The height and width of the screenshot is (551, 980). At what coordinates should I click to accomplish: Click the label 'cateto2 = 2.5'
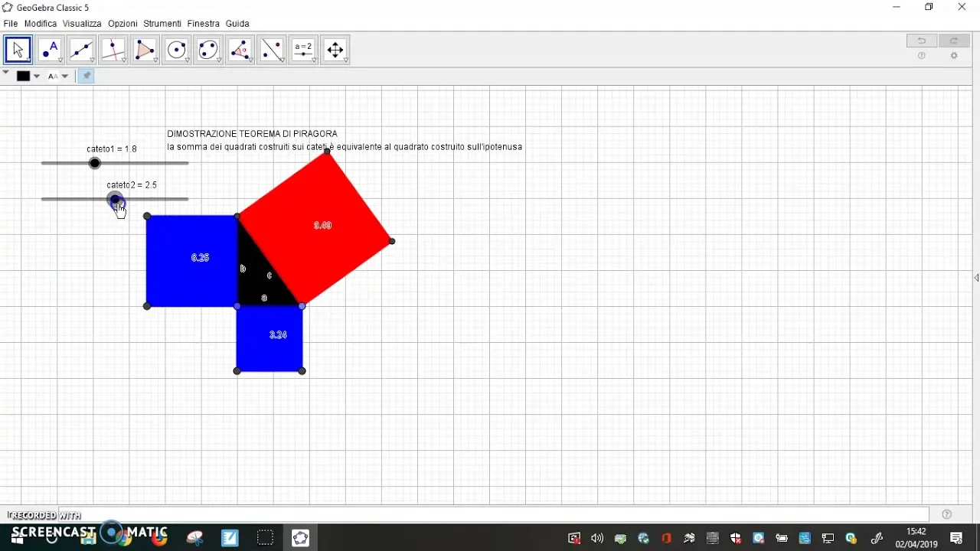pyautogui.click(x=132, y=185)
